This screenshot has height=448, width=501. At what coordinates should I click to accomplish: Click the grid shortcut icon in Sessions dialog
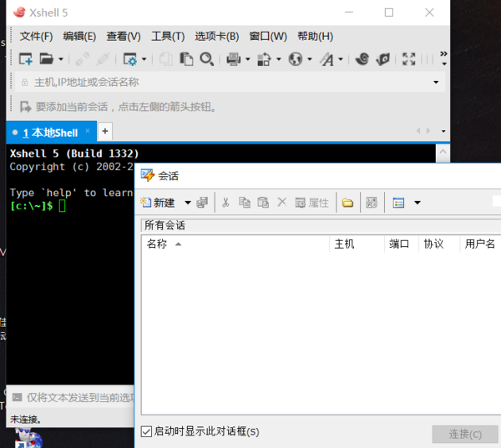pos(372,203)
